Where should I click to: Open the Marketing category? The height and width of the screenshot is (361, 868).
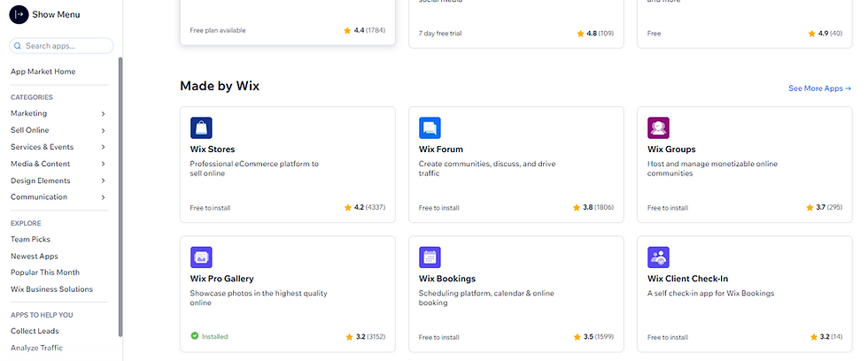(28, 113)
